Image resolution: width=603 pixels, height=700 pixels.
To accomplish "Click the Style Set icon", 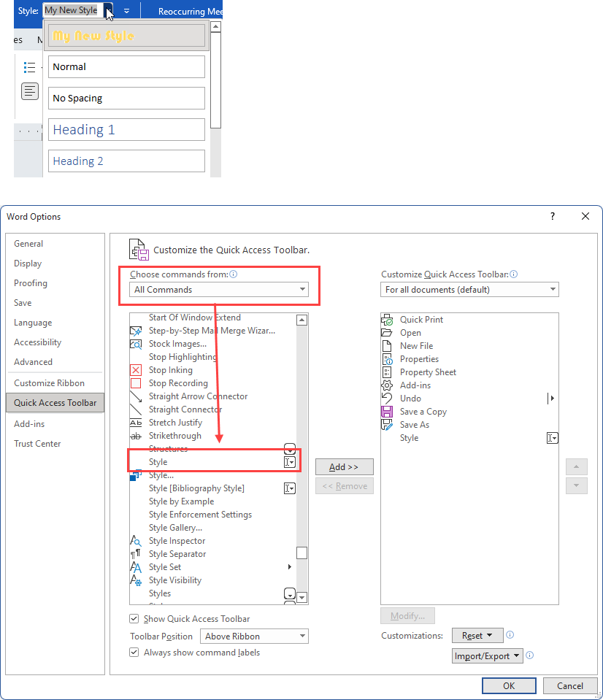I will 136,567.
